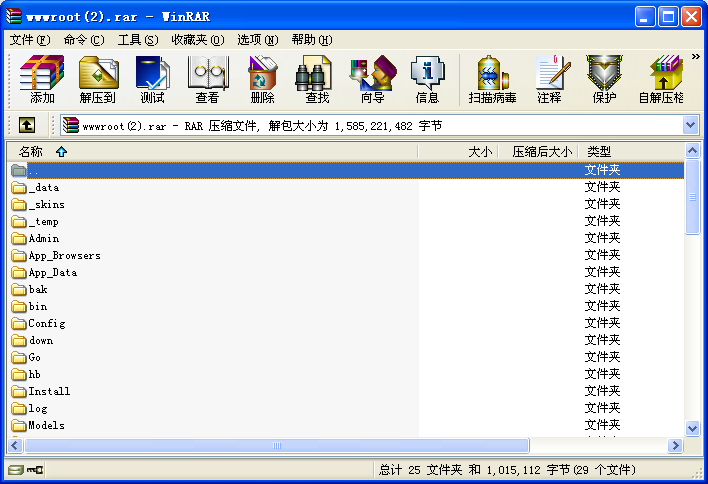Screen dimensions: 708x484
Task: Select the down folder row
Action: click(347, 340)
